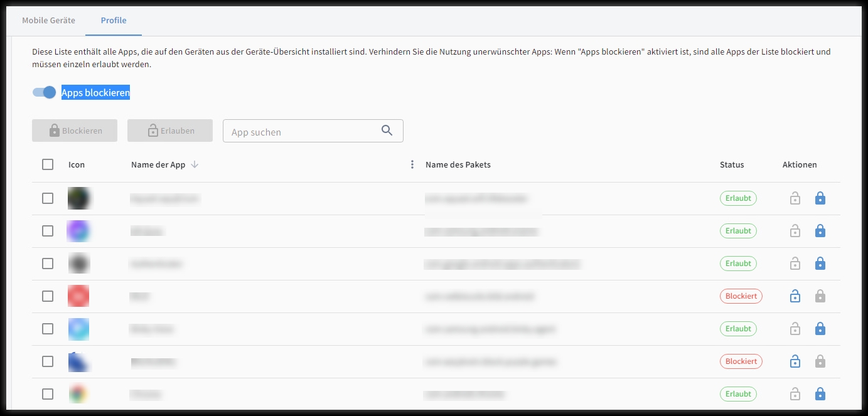Switch to the "Mobile Geräte" tab
This screenshot has height=416, width=868.
pyautogui.click(x=48, y=20)
